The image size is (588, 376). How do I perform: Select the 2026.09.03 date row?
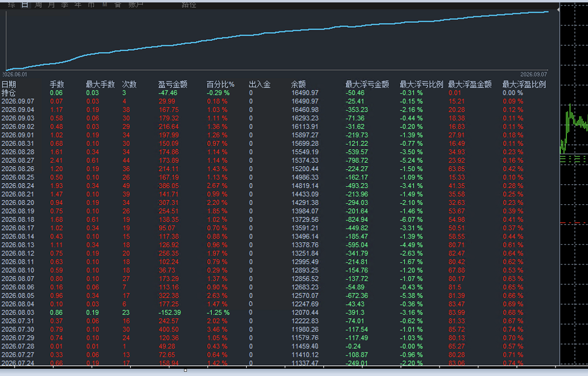pos(17,118)
